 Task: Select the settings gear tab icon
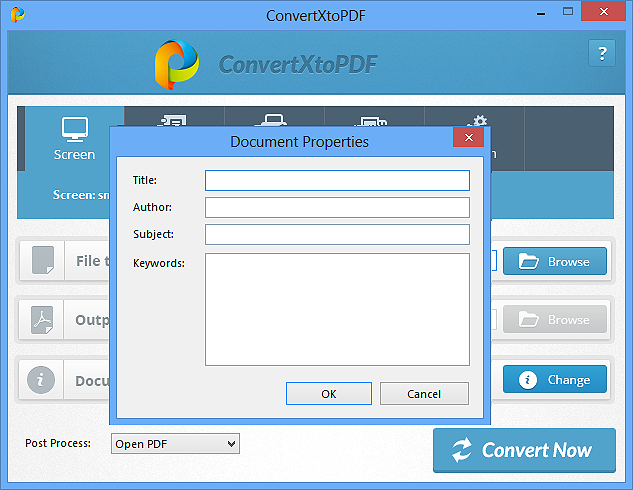coord(477,121)
